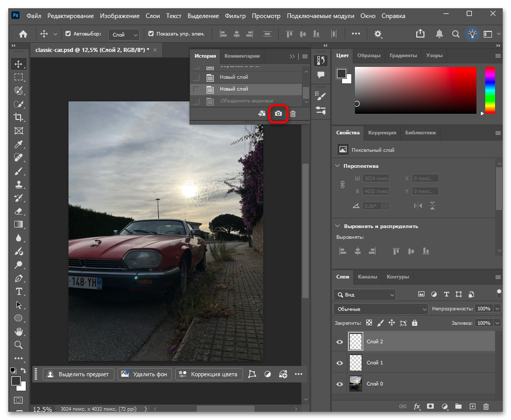Switch to the Каналы tab
The image size is (511, 420).
367,277
